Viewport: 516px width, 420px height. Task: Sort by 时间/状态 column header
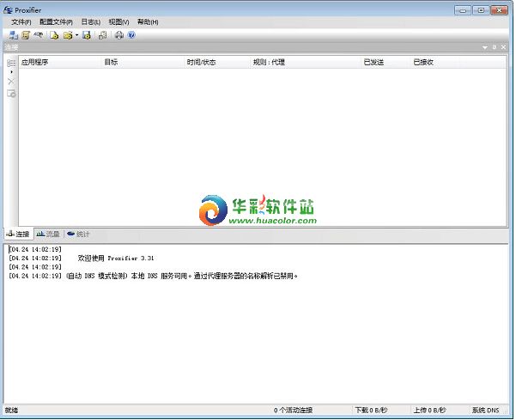pyautogui.click(x=217, y=62)
